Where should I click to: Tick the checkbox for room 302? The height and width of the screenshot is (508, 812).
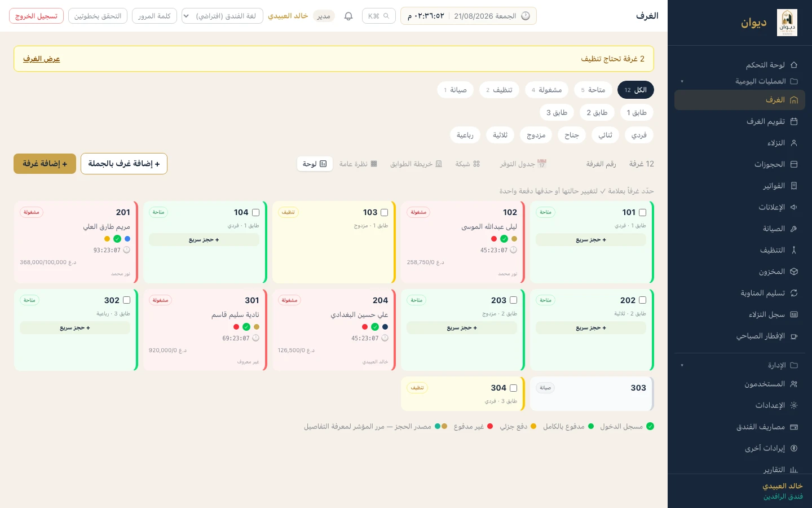(126, 300)
